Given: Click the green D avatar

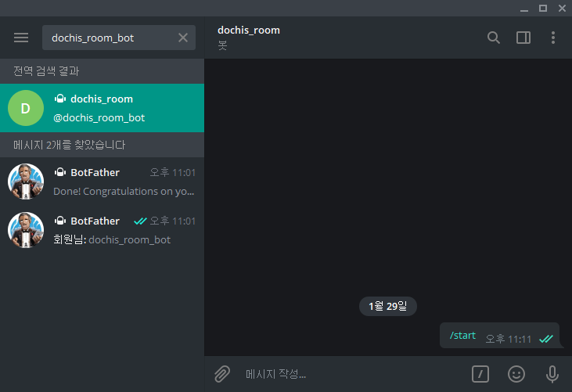Looking at the screenshot, I should click(x=26, y=108).
